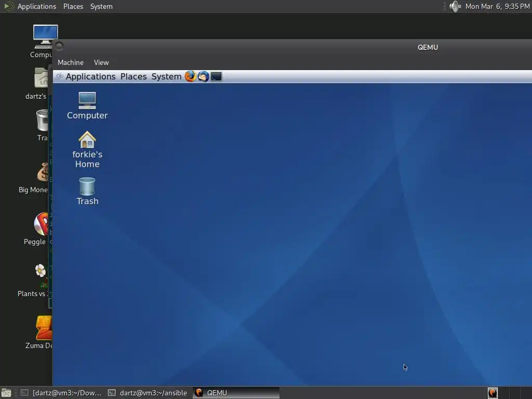Screen dimensions: 532x399
Task: Open guest Applications menu inside QEMU
Action: point(90,77)
